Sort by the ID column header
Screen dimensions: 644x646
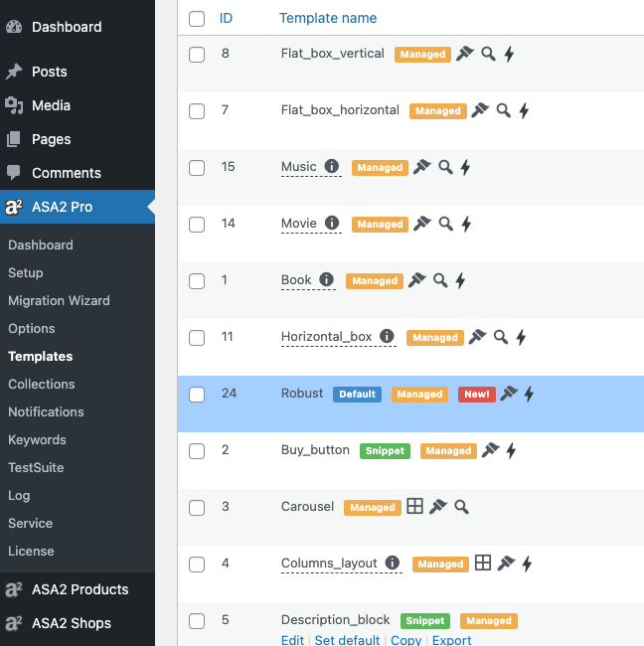pyautogui.click(x=226, y=18)
